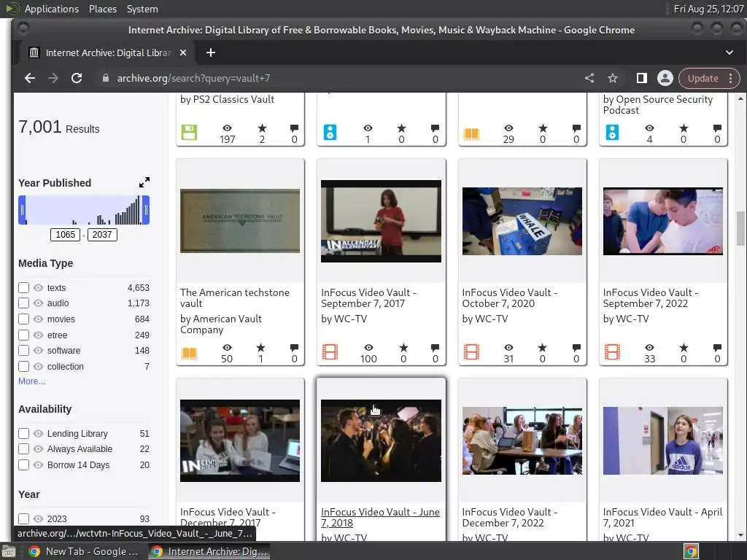
Task: Toggle the eye icon next to Lending Library
Action: point(39,434)
